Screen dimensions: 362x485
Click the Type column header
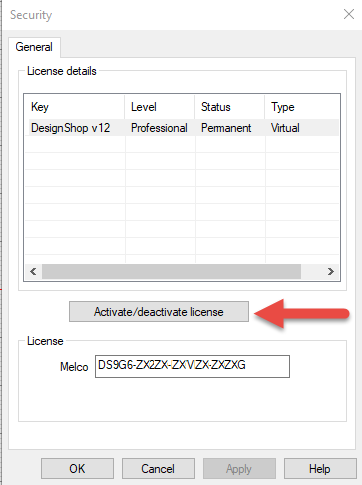(302, 107)
